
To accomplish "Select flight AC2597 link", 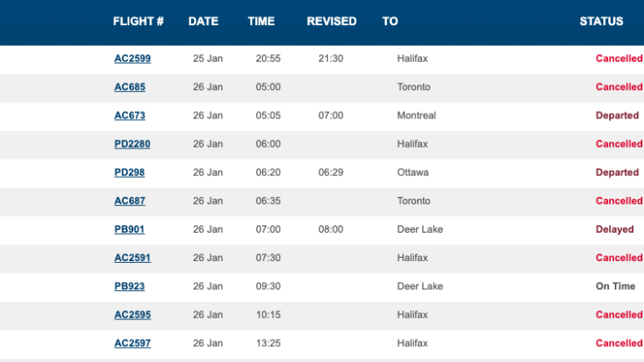I will tap(132, 343).
